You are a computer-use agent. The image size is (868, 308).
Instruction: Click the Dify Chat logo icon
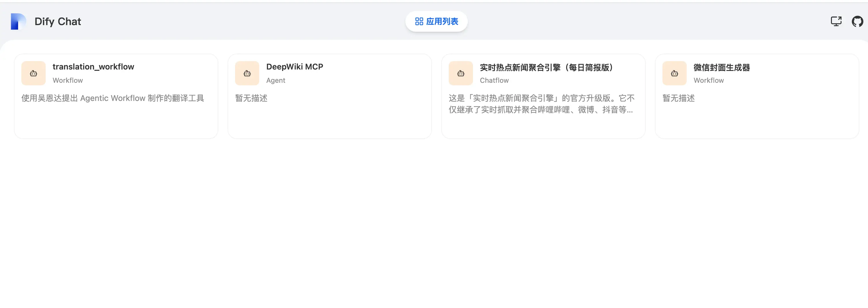click(18, 21)
